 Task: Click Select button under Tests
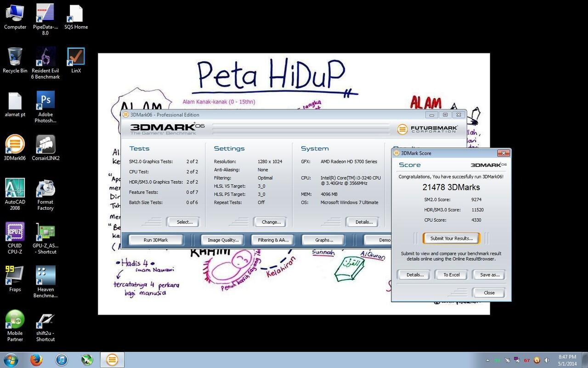184,222
